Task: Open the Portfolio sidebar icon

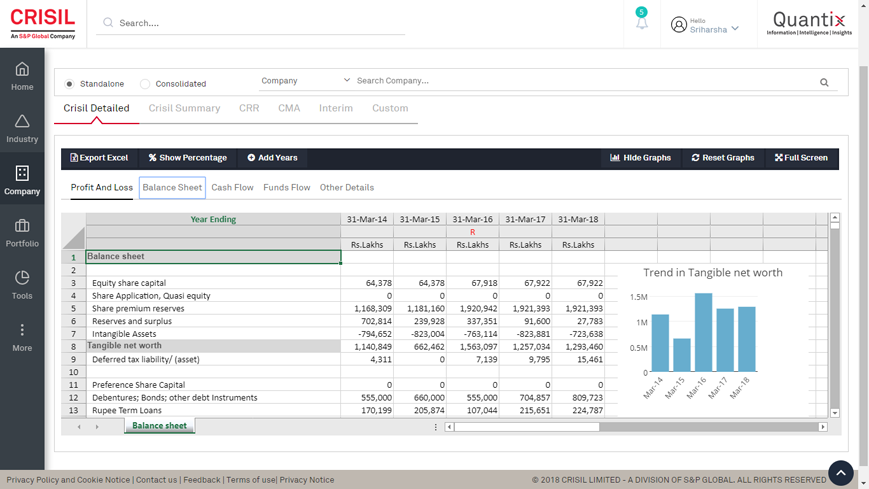Action: tap(22, 232)
